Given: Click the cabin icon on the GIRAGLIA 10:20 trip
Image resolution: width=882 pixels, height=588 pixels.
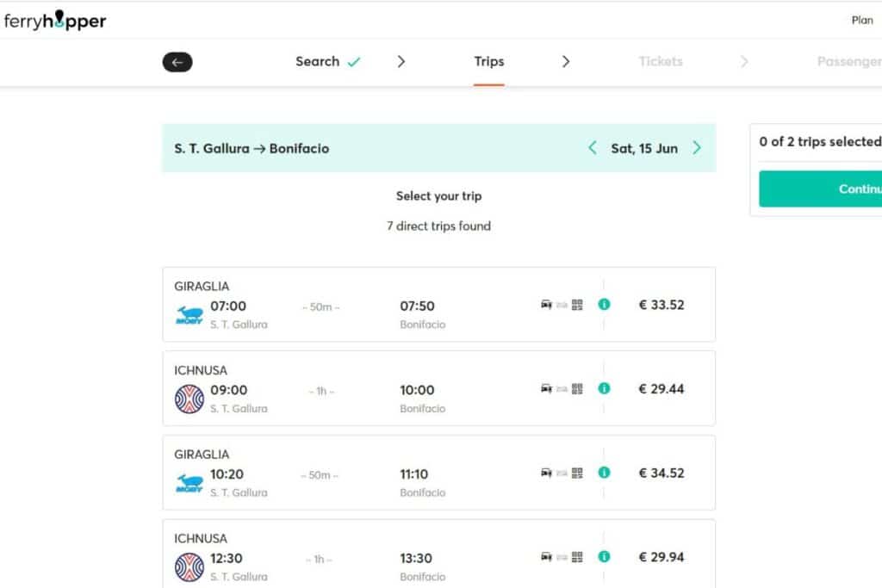Looking at the screenshot, I should pyautogui.click(x=561, y=473).
